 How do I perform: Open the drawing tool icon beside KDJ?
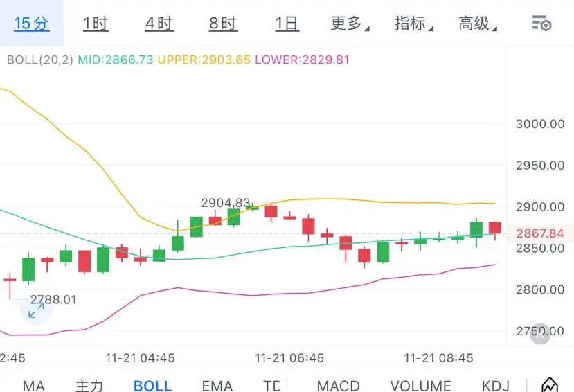pyautogui.click(x=550, y=385)
